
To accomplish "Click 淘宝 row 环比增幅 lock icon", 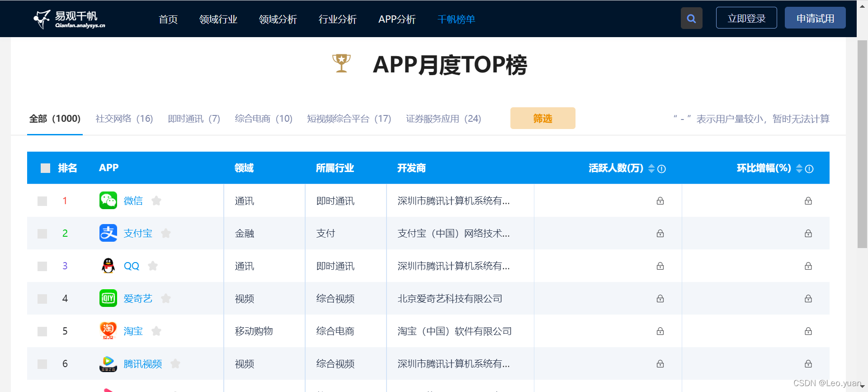I will coord(808,331).
